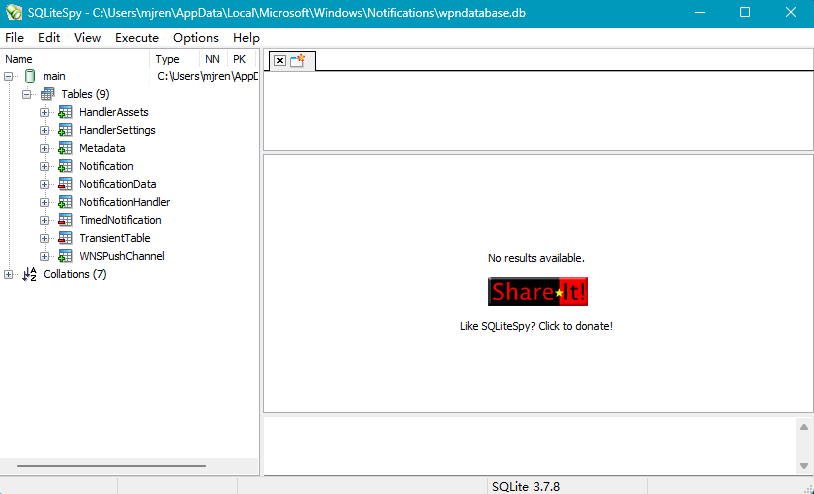The image size is (814, 494).
Task: Click the ShareIt! donate button
Action: 538,292
